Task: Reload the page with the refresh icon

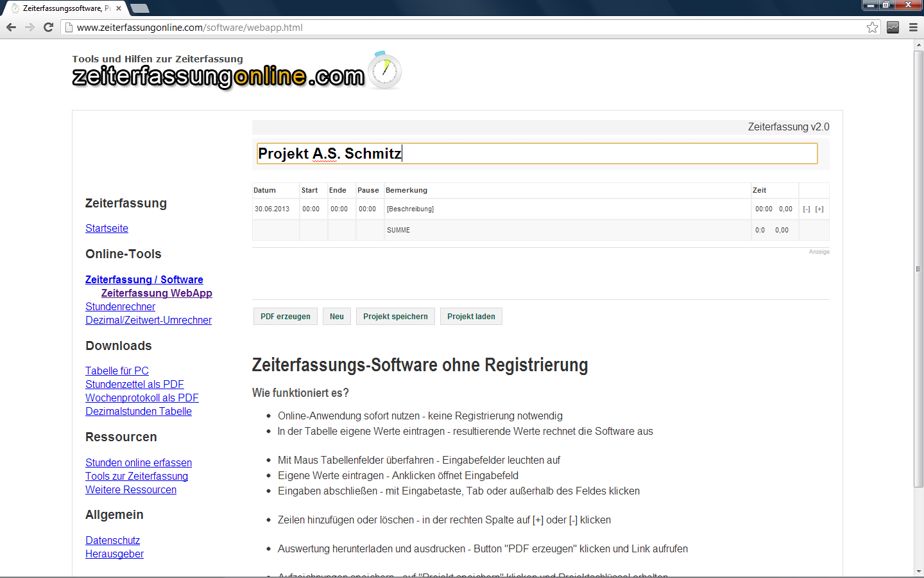Action: (x=48, y=27)
